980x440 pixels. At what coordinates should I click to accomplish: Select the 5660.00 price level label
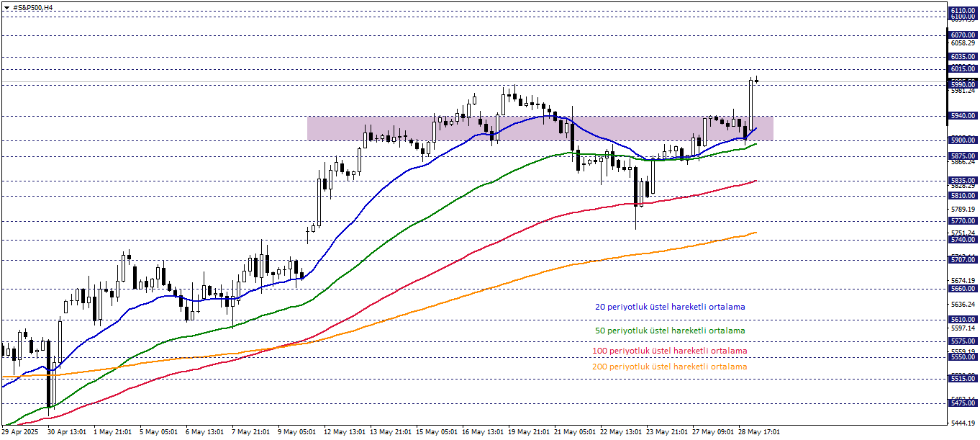pyautogui.click(x=962, y=289)
